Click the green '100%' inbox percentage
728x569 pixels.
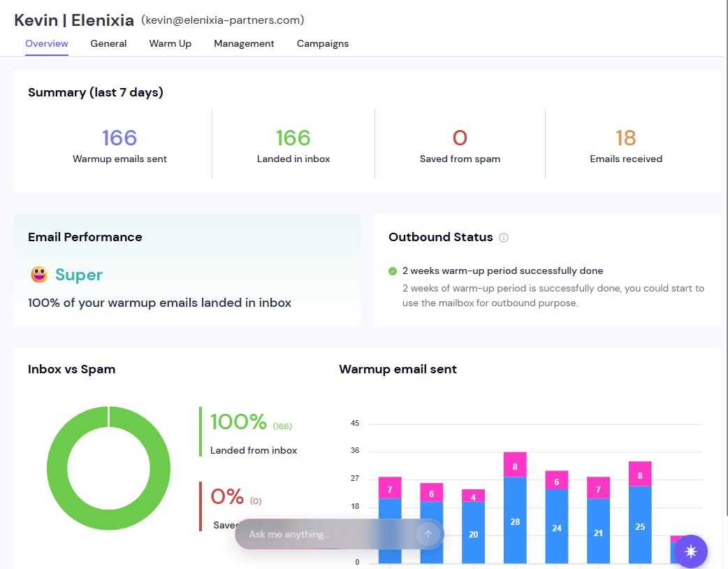(x=239, y=422)
